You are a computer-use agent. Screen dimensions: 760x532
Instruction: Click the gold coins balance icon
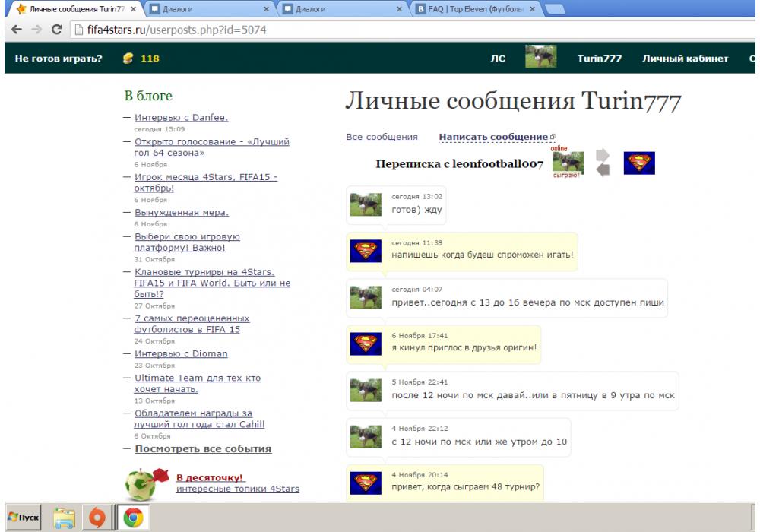[x=128, y=59]
